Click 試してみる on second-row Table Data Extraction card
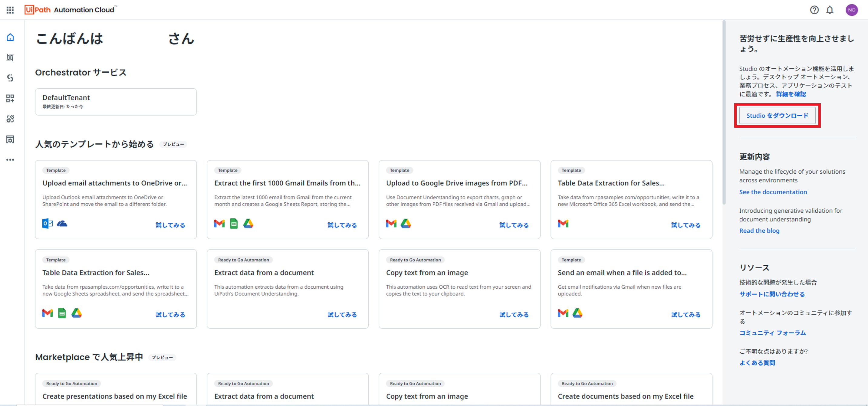The height and width of the screenshot is (406, 868). [x=170, y=314]
